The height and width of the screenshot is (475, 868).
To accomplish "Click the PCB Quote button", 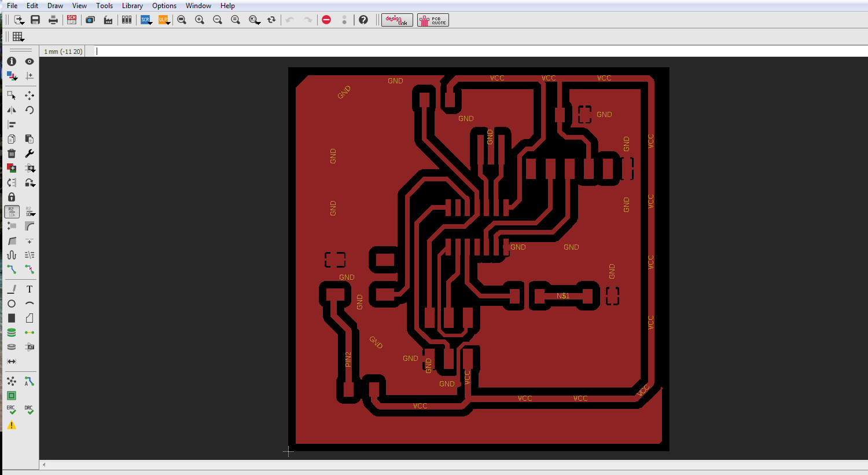I will pyautogui.click(x=433, y=20).
